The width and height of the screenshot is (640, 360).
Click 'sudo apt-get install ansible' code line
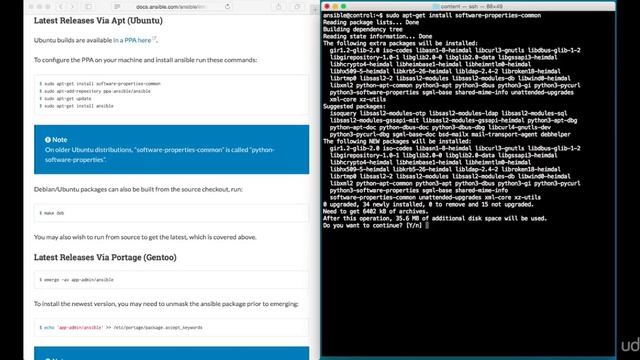click(x=76, y=106)
